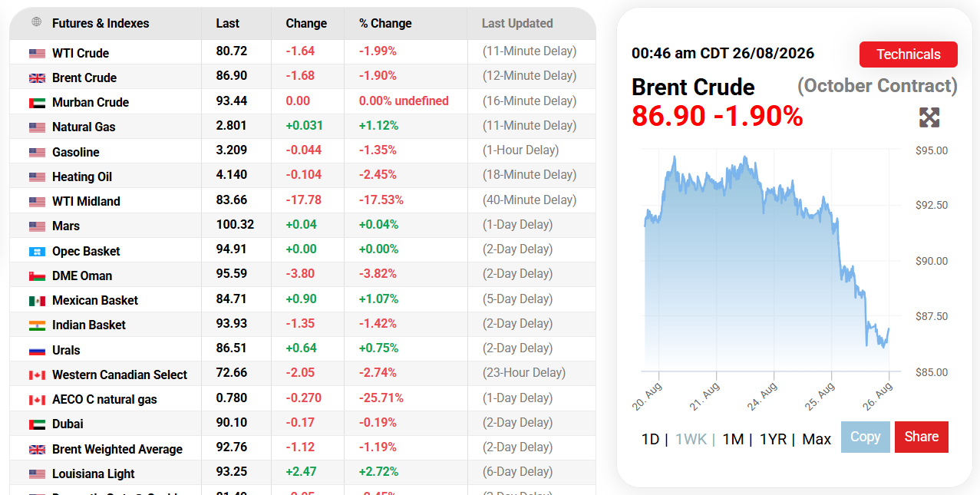Select the Max chart range
This screenshot has width=980, height=495.
point(817,439)
